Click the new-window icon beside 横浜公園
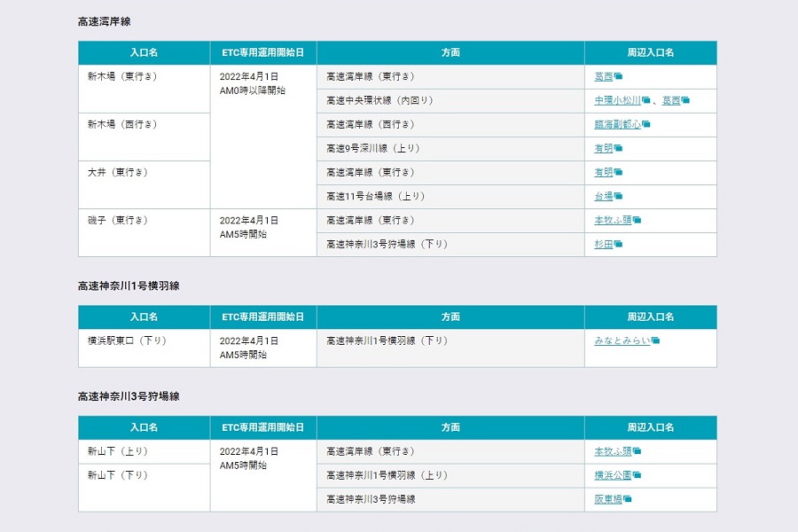 coord(637,474)
